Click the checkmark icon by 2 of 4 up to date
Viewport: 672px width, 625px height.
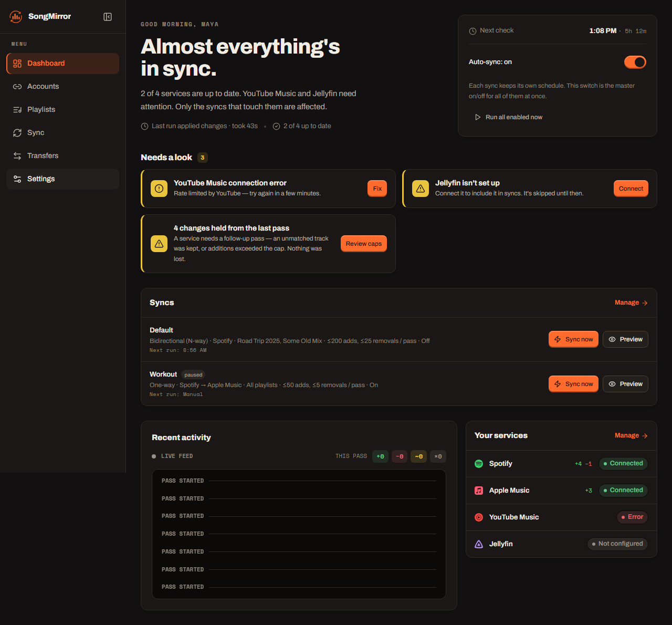(x=276, y=127)
